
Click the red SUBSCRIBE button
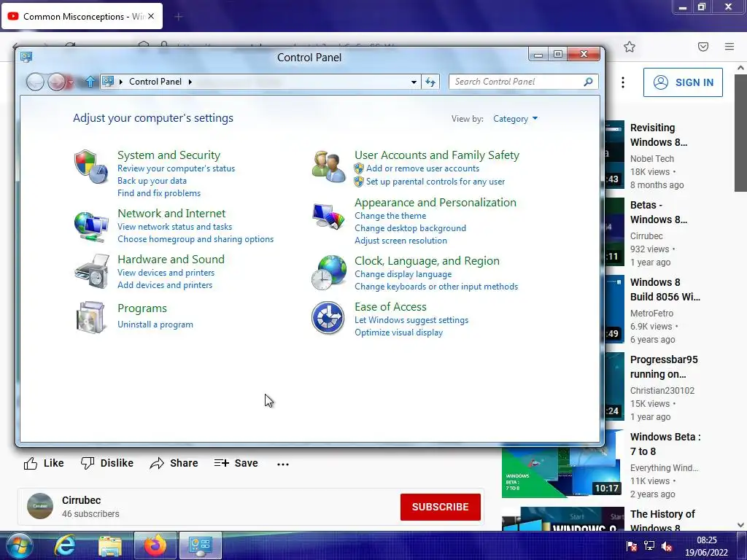click(x=440, y=507)
